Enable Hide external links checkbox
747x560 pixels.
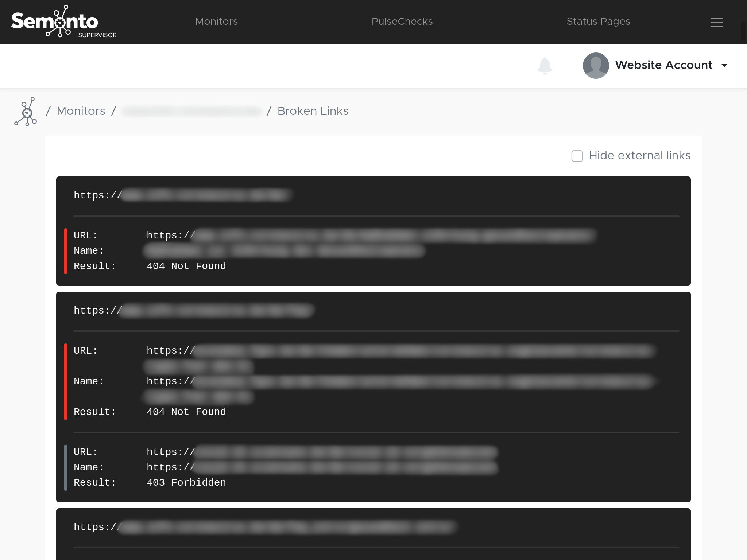point(577,156)
